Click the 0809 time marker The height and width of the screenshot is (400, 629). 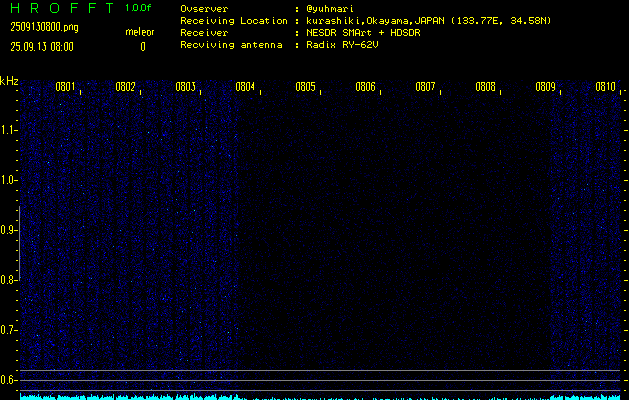tap(545, 87)
